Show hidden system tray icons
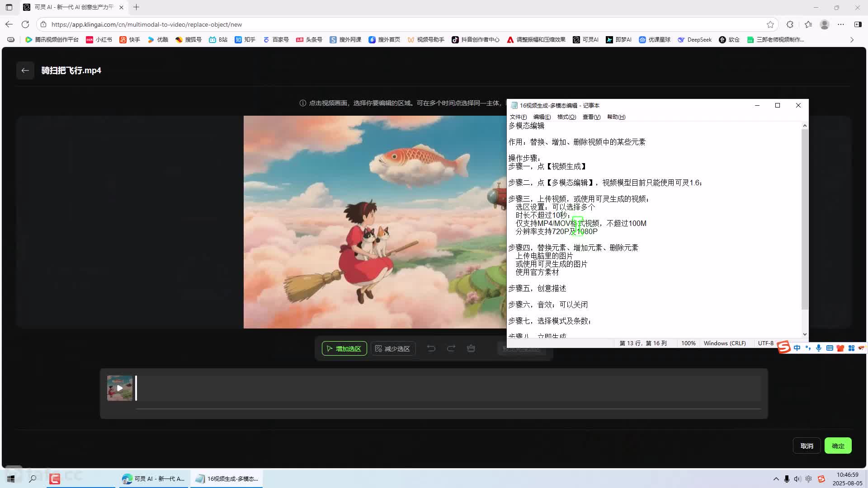Viewport: 868px width, 488px height. [x=776, y=479]
